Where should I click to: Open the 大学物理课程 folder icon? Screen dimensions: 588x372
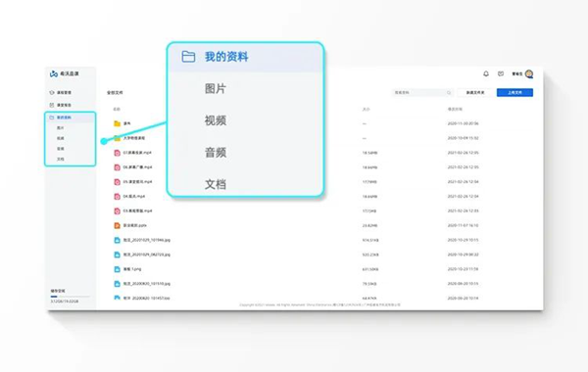coord(117,138)
